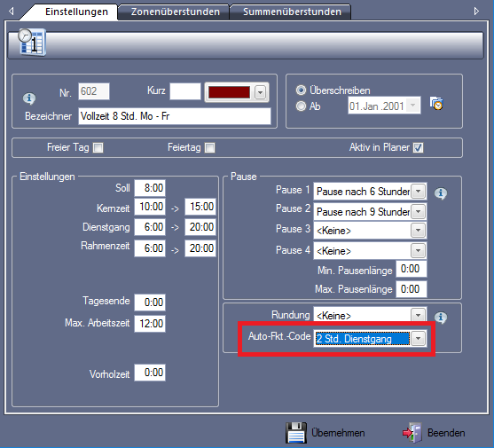The height and width of the screenshot is (448, 494).
Task: Expand the Pause 1 dropdown
Action: [418, 192]
